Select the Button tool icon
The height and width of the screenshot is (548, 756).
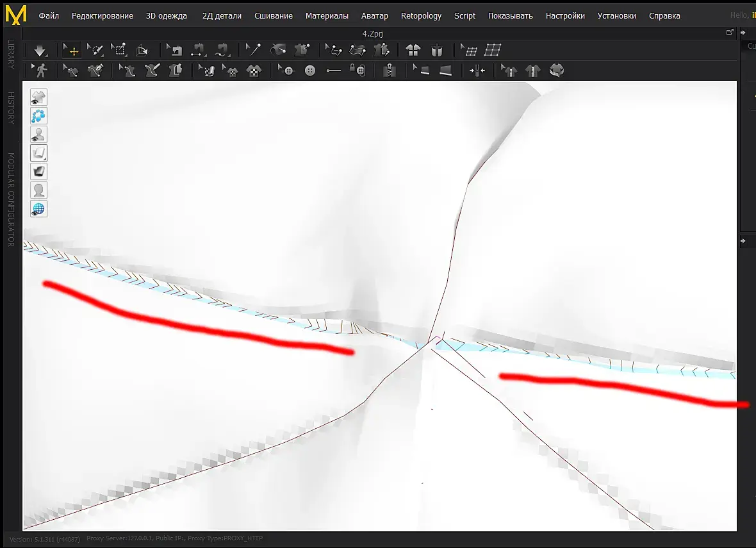(x=310, y=71)
